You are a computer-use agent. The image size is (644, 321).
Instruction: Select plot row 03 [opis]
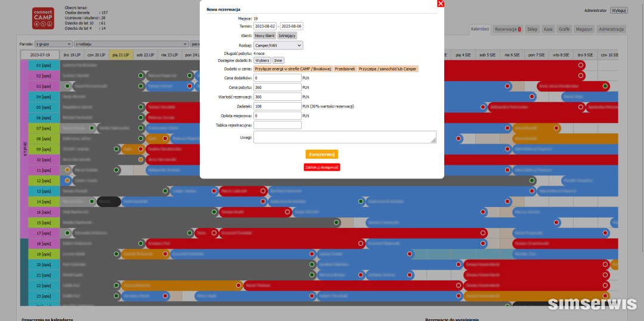44,87
